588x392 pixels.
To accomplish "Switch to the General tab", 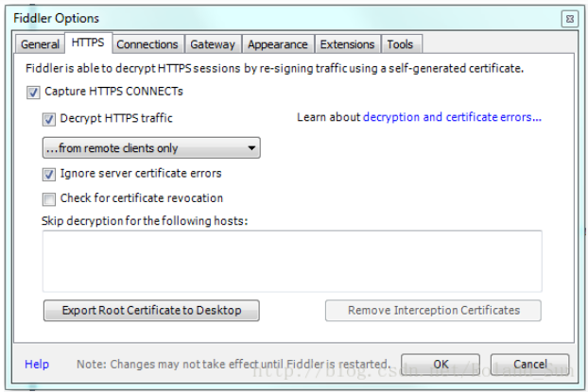I will pos(40,44).
